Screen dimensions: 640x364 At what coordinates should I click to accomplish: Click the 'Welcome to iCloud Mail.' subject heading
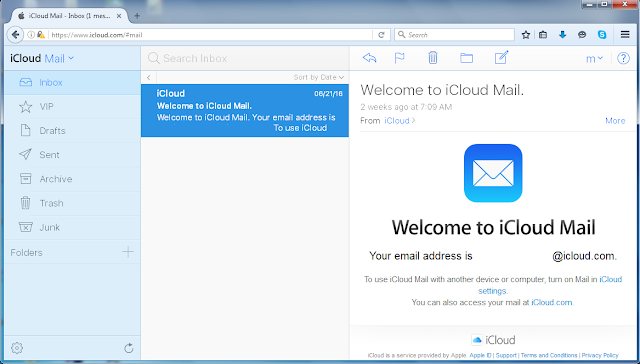442,90
